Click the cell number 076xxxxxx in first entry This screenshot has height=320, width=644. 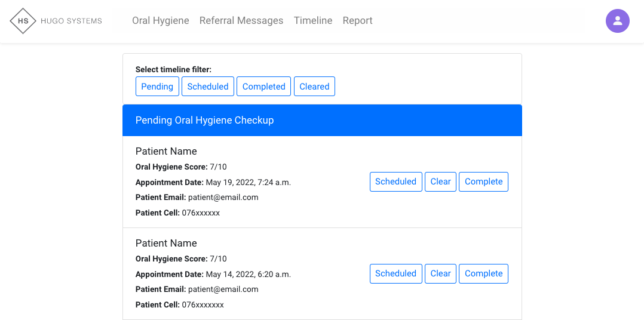pyautogui.click(x=201, y=213)
